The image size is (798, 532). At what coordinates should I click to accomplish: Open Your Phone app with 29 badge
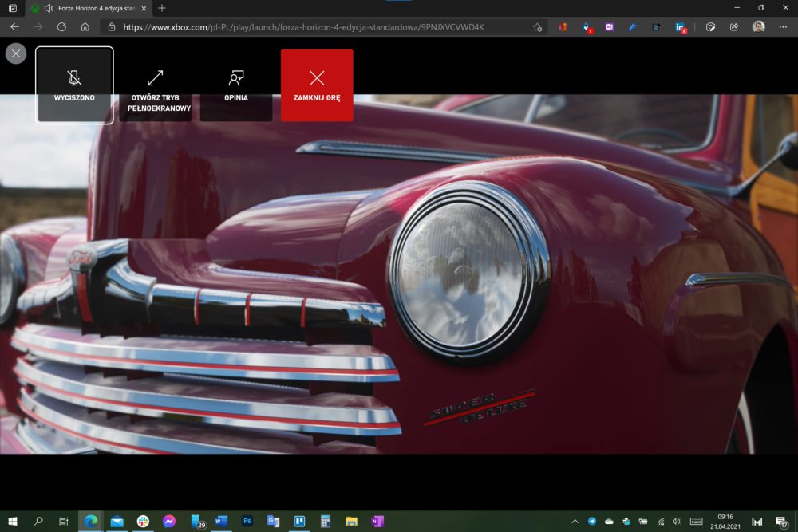coord(197,522)
